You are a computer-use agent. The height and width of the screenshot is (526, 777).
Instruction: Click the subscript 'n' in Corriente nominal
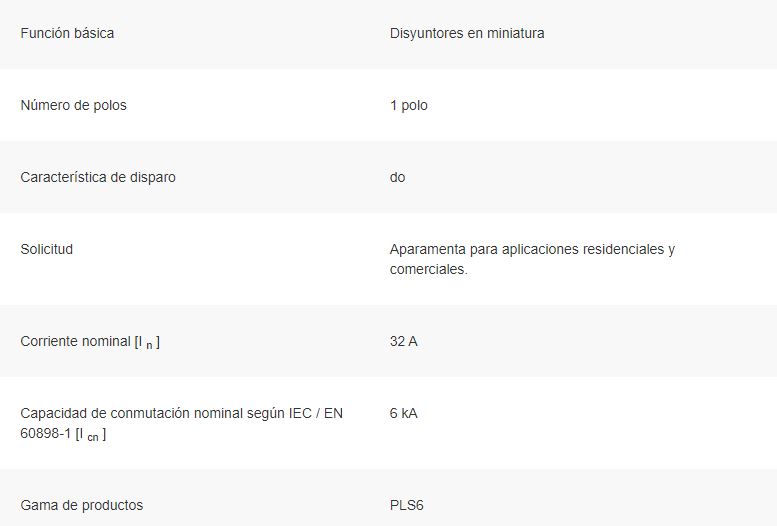(x=149, y=345)
